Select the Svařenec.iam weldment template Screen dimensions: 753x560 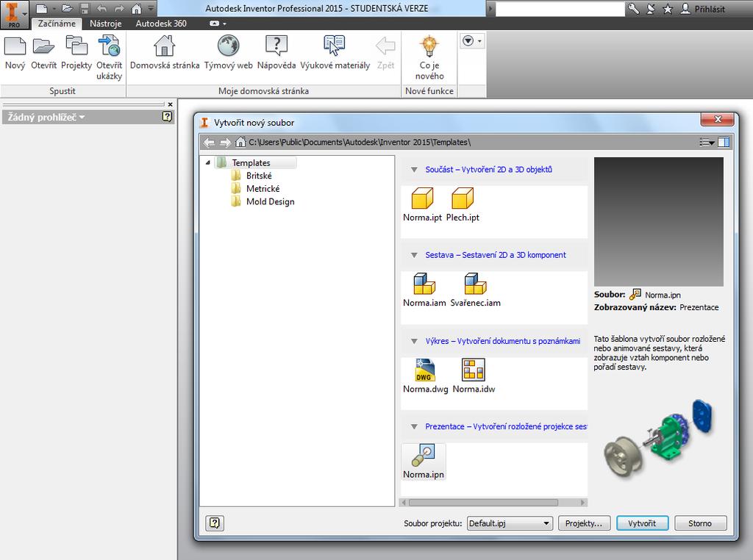(476, 290)
